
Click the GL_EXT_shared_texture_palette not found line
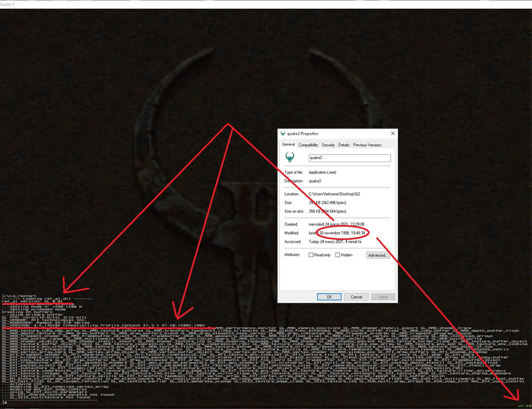[x=58, y=394]
